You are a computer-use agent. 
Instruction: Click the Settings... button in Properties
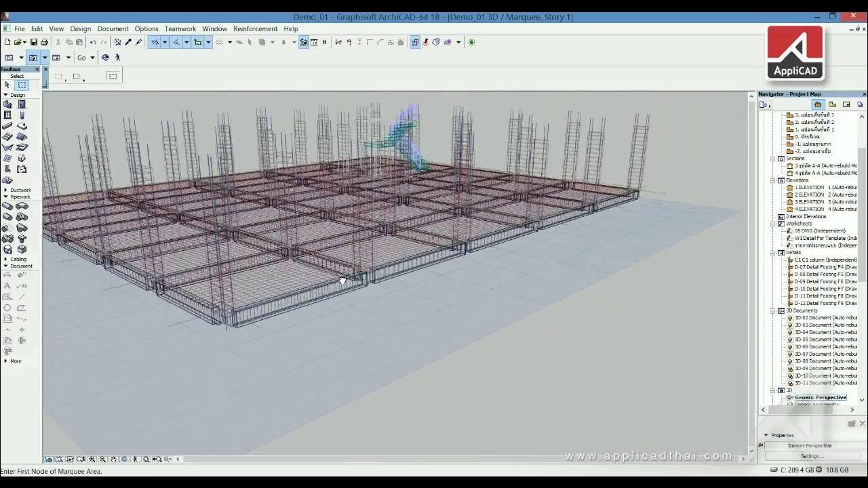click(812, 456)
